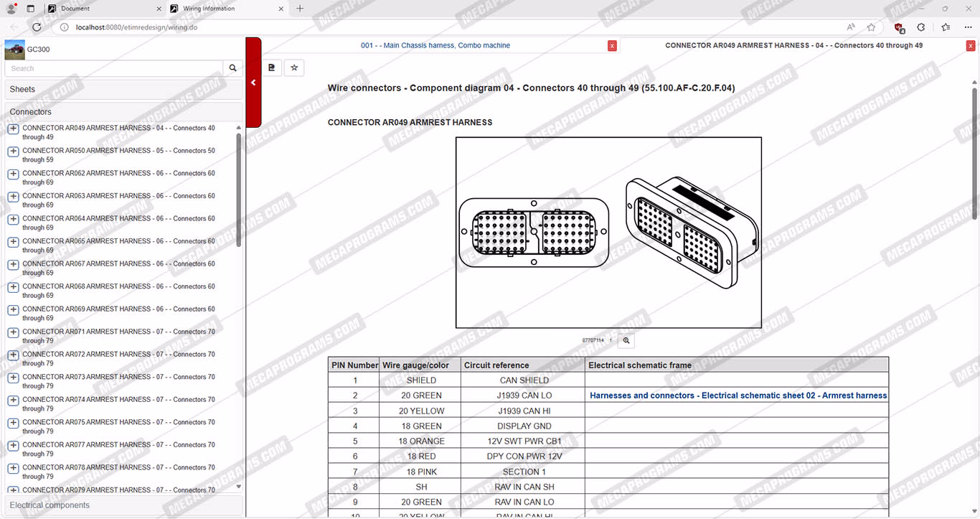
Task: Close the Connector AR049 tab
Action: point(971,46)
